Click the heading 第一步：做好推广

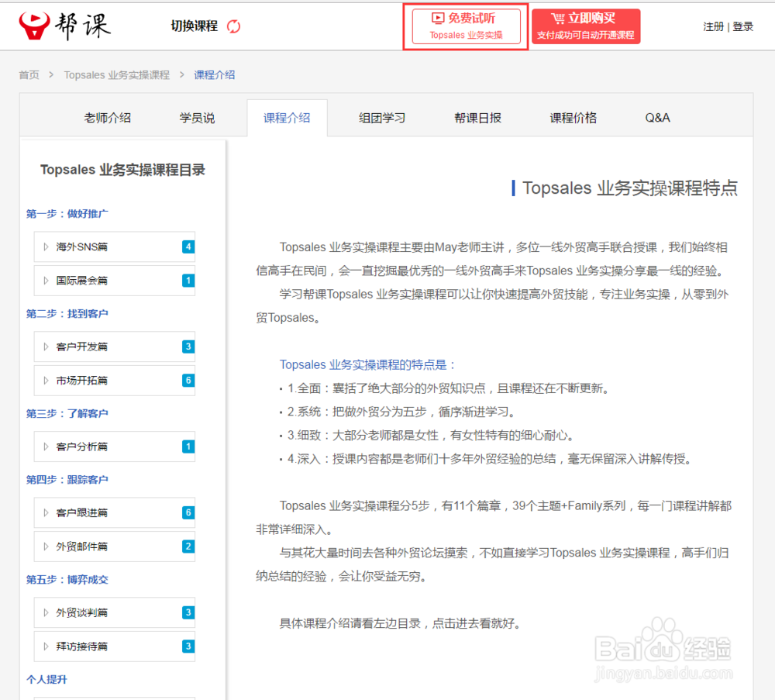pyautogui.click(x=67, y=213)
